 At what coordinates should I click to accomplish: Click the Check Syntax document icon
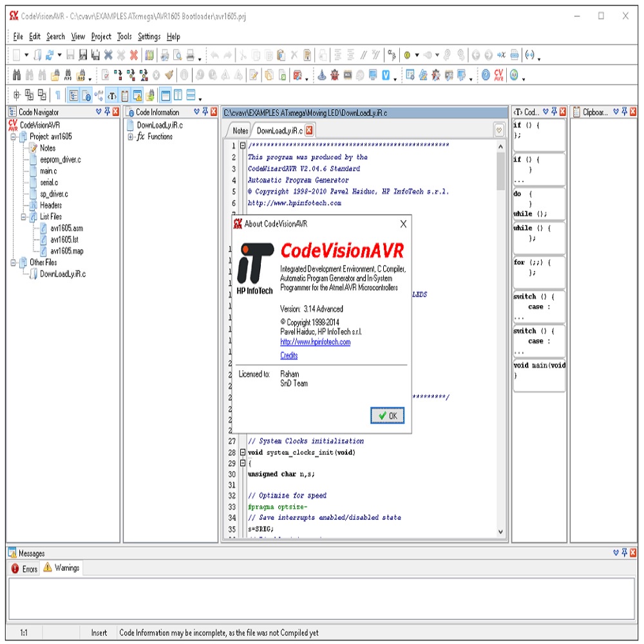pos(106,75)
